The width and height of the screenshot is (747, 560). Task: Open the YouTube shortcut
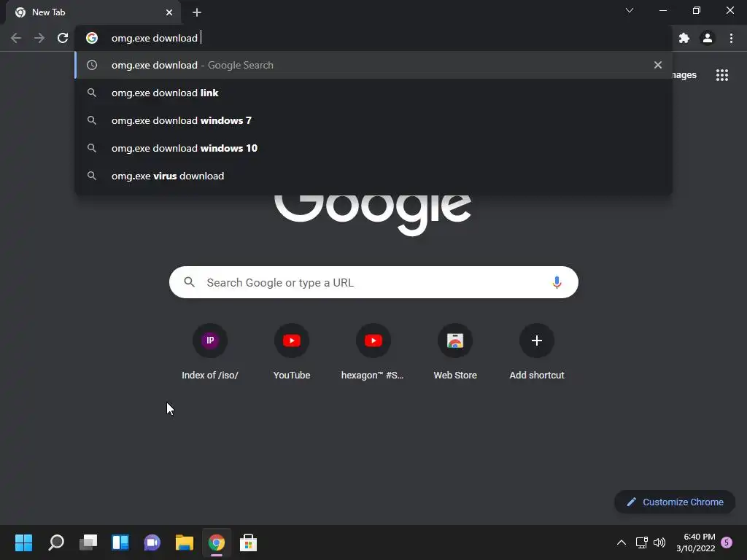tap(292, 352)
